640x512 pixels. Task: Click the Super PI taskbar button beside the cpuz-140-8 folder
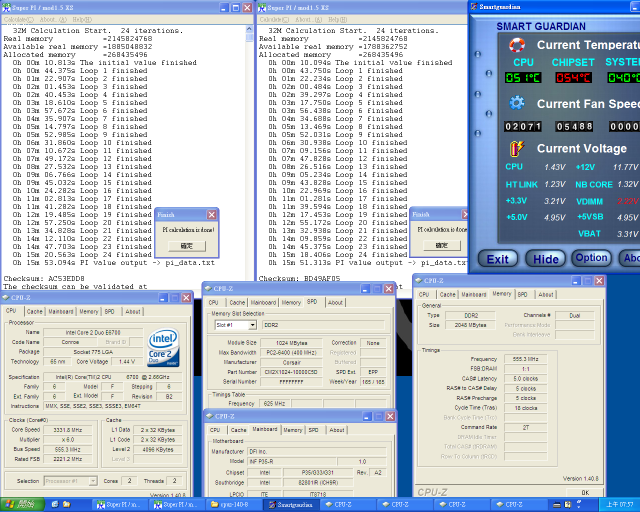177,505
